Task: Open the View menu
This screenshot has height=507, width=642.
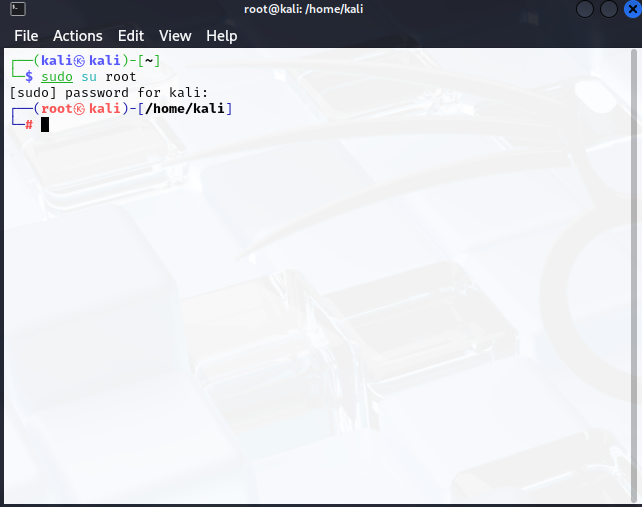Action: tap(175, 36)
